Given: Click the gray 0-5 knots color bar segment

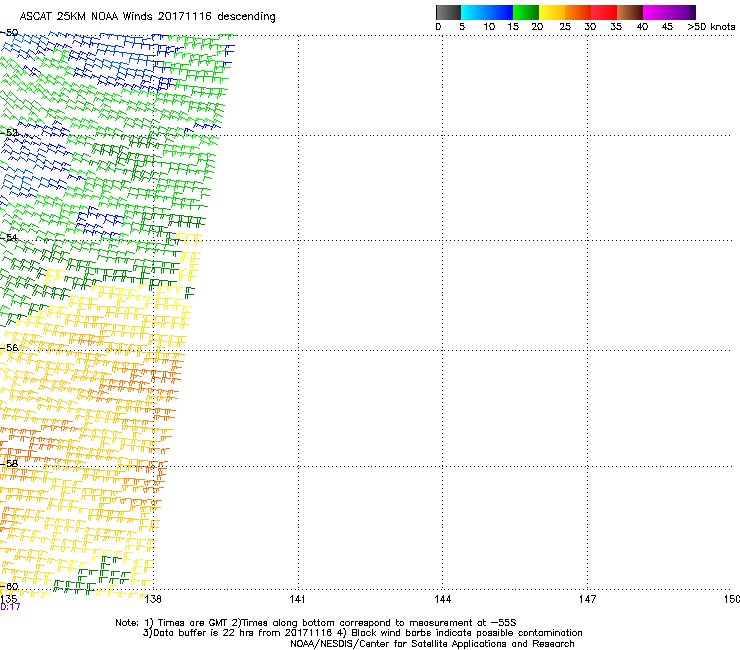Looking at the screenshot, I should click(x=448, y=12).
